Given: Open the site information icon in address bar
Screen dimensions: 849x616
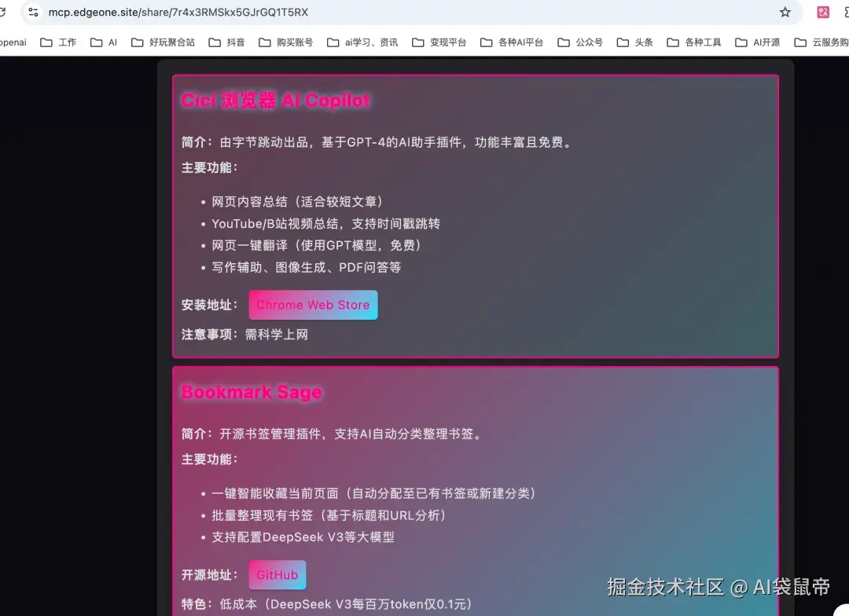Looking at the screenshot, I should [x=33, y=12].
